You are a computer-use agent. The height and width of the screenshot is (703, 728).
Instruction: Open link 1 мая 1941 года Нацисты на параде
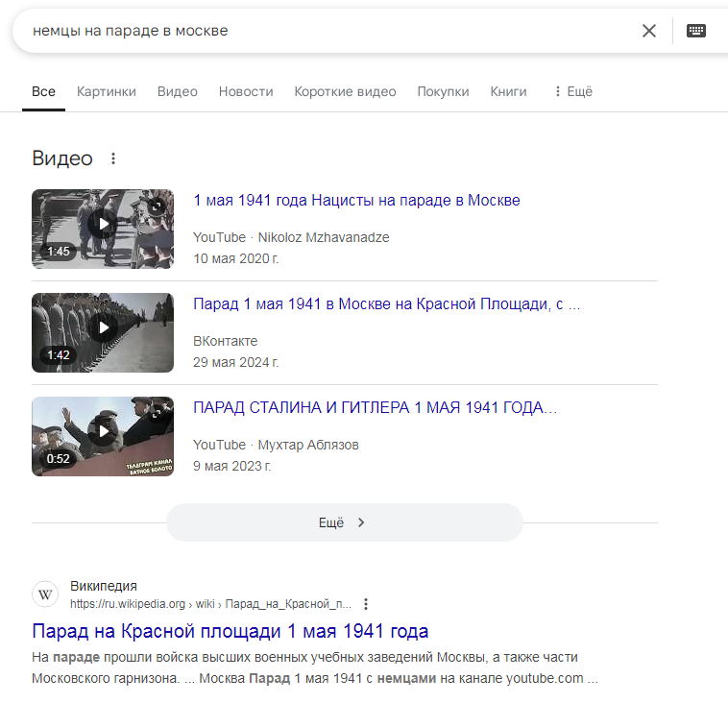pyautogui.click(x=356, y=200)
